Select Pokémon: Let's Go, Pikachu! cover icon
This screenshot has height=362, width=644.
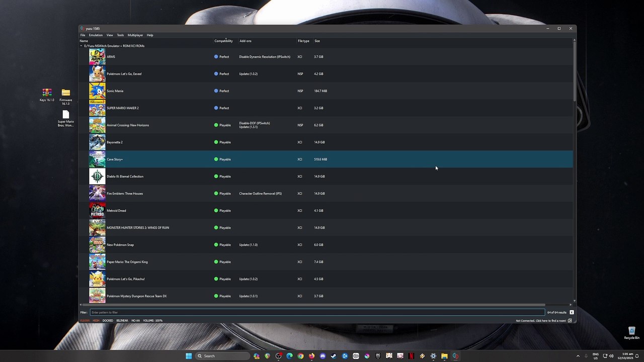97,279
